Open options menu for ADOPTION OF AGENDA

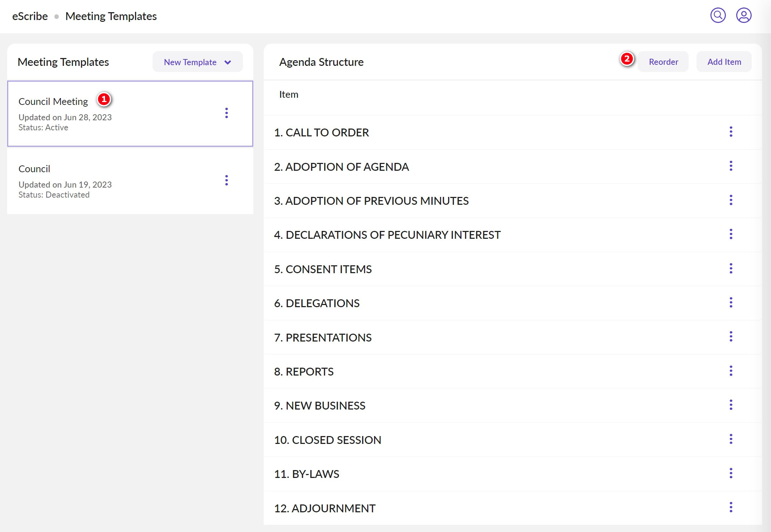coord(731,166)
